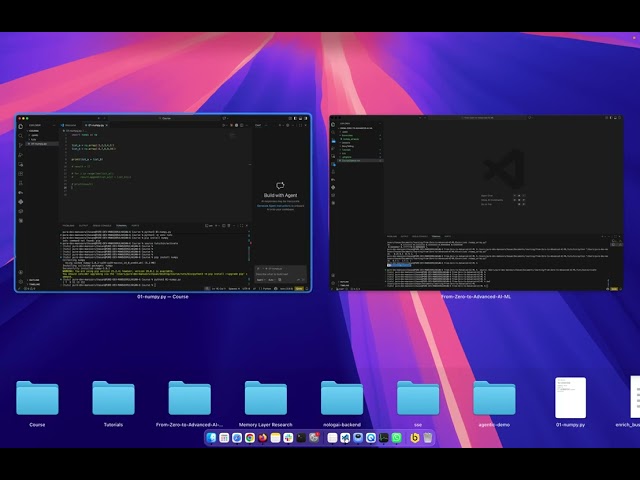
Task: Open Manage gear icon in Course window
Action: pyautogui.click(x=21, y=282)
